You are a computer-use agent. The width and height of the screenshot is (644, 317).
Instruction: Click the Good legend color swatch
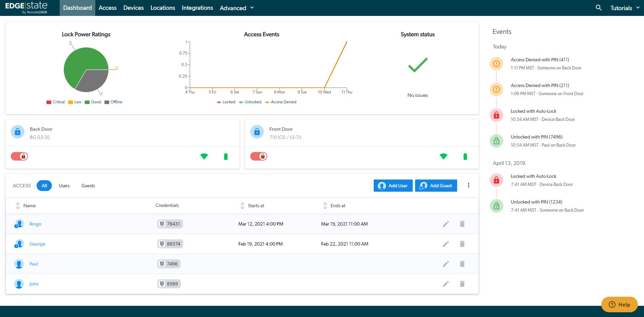[87, 102]
